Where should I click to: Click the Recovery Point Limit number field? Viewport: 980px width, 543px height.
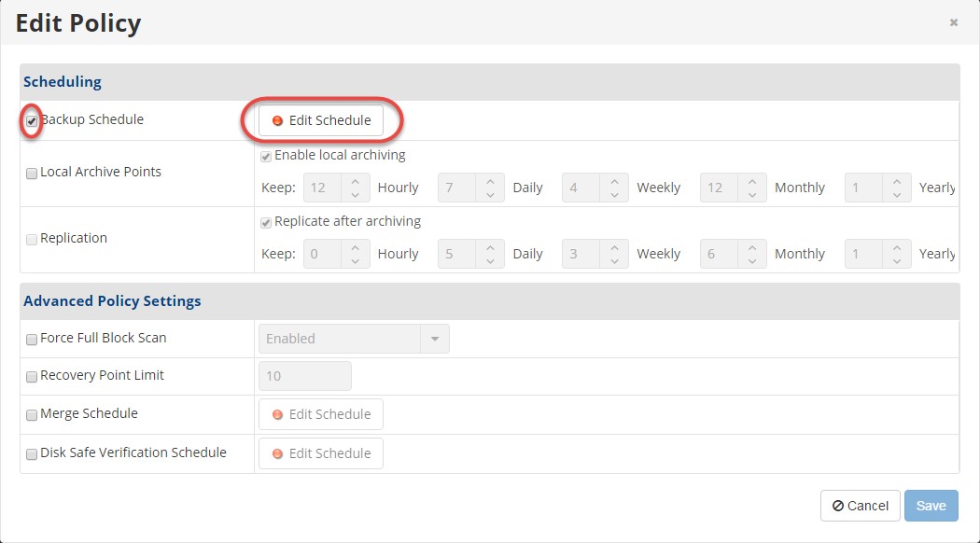(x=305, y=376)
